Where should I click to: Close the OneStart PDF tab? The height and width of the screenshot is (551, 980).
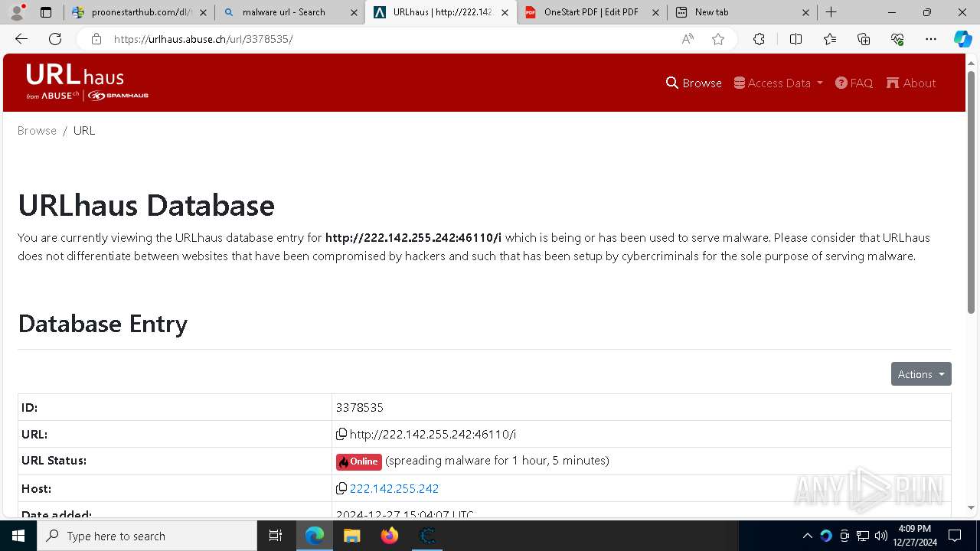(x=655, y=12)
